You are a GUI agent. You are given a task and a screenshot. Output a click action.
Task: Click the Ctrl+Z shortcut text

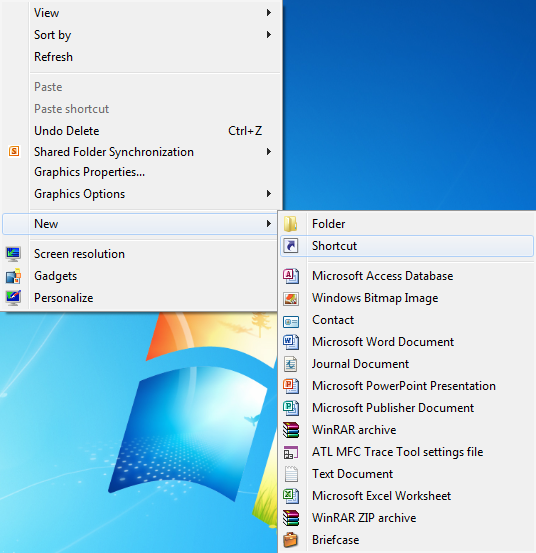(245, 131)
